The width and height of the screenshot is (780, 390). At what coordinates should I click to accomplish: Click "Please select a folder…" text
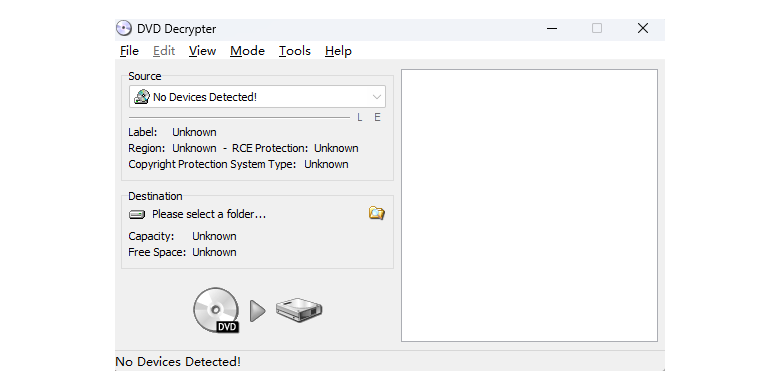tap(209, 214)
